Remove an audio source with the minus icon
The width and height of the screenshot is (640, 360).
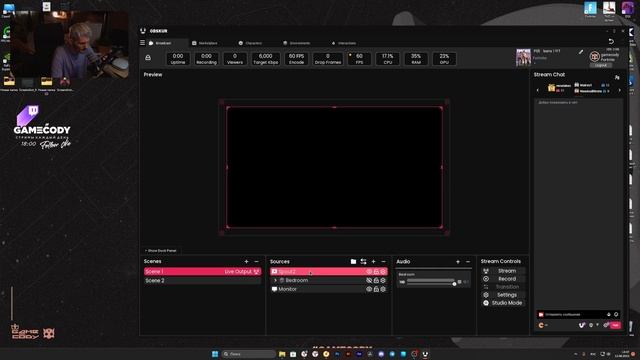(x=468, y=262)
